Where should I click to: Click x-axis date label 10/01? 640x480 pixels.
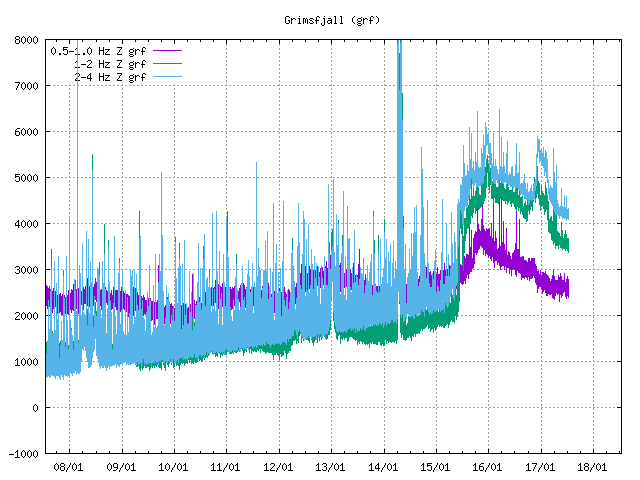[x=173, y=467]
